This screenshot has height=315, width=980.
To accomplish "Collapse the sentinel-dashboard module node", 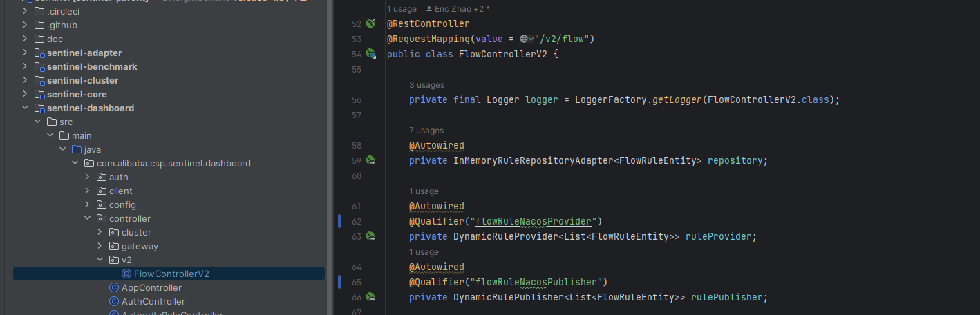I will coord(26,108).
